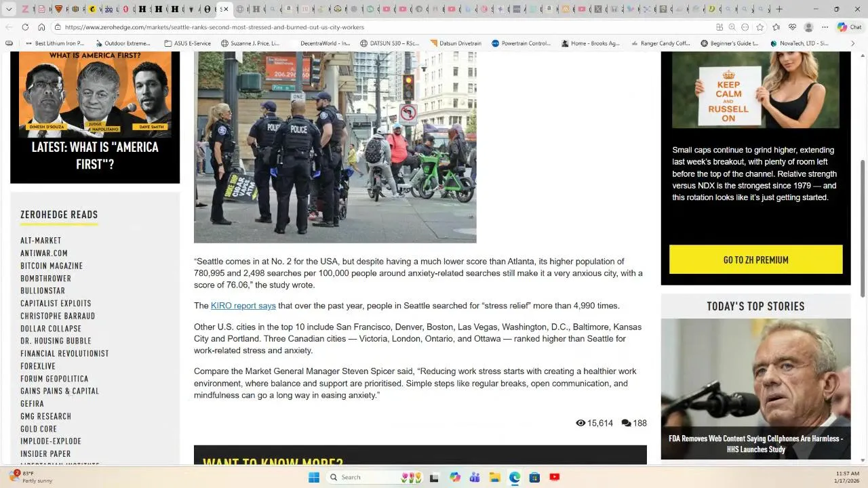Open Best Lithium Iron bookmark

(54, 43)
